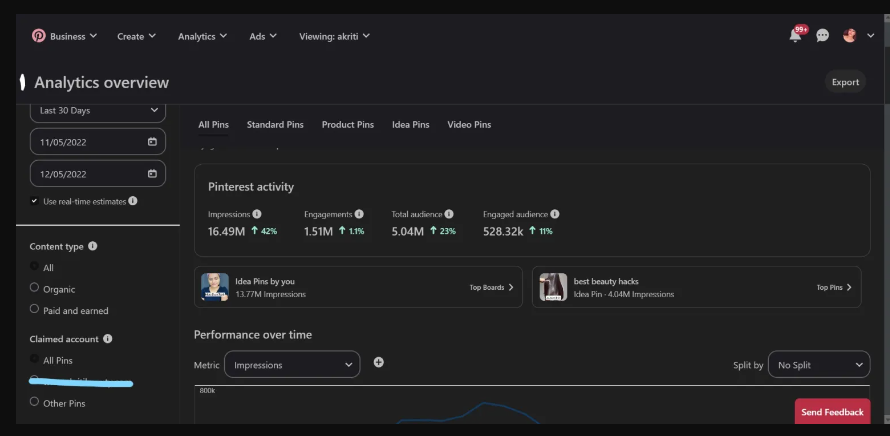Open the Ads menu
The height and width of the screenshot is (436, 890).
coord(263,36)
